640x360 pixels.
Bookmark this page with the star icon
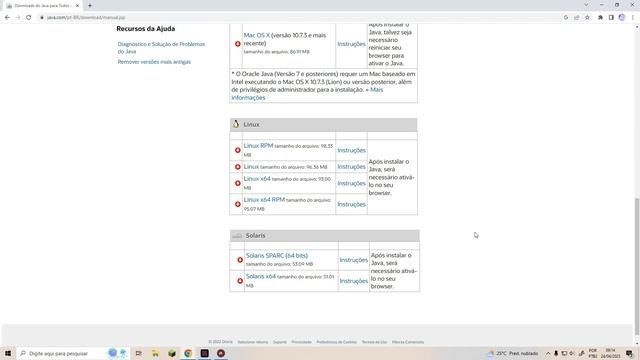tap(587, 18)
